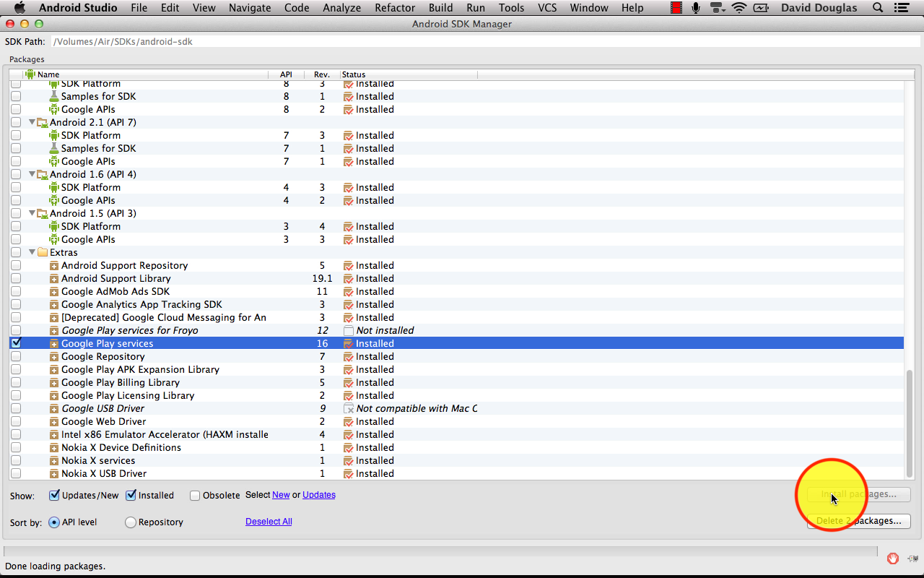Click the red stop hand icon at bottom
This screenshot has width=924, height=578.
pyautogui.click(x=893, y=558)
